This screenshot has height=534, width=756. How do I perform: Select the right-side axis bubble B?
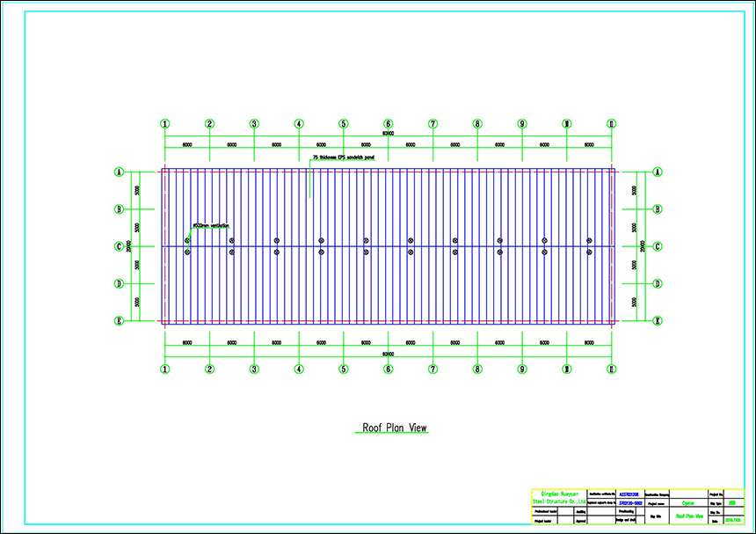click(658, 209)
